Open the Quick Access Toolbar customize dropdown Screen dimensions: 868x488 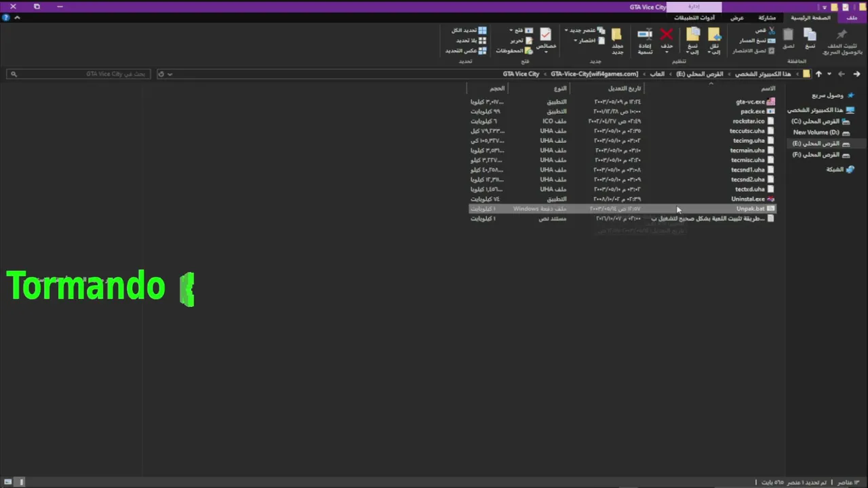[x=826, y=7]
